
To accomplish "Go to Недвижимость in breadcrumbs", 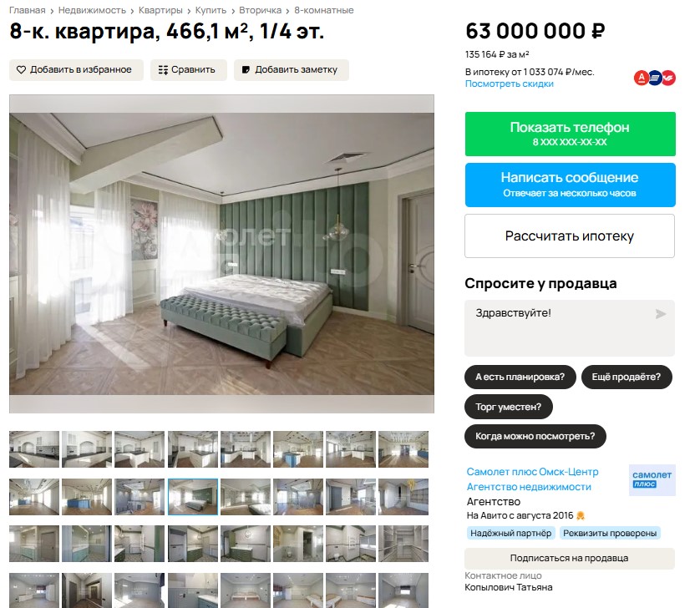I will (92, 10).
